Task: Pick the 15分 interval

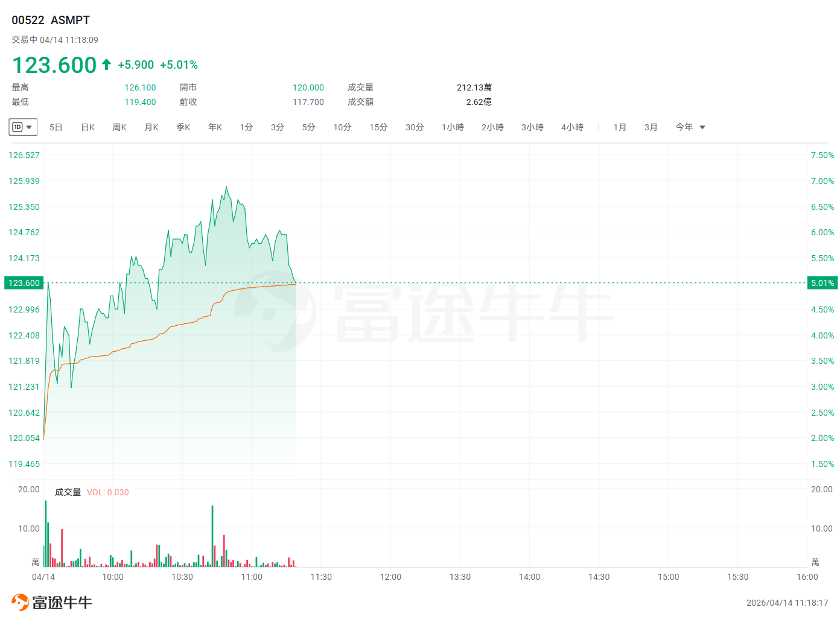Action: click(x=378, y=127)
